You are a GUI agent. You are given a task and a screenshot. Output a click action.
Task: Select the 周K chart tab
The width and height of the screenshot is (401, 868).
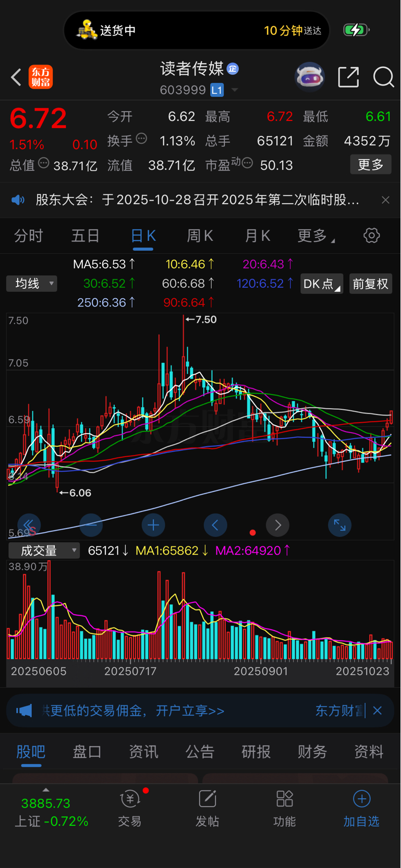point(200,236)
